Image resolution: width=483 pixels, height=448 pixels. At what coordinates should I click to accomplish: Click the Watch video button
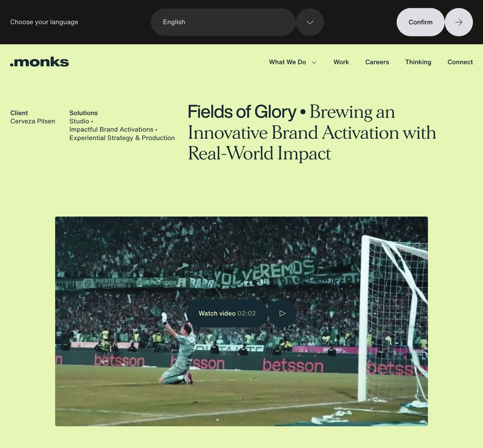pos(227,313)
